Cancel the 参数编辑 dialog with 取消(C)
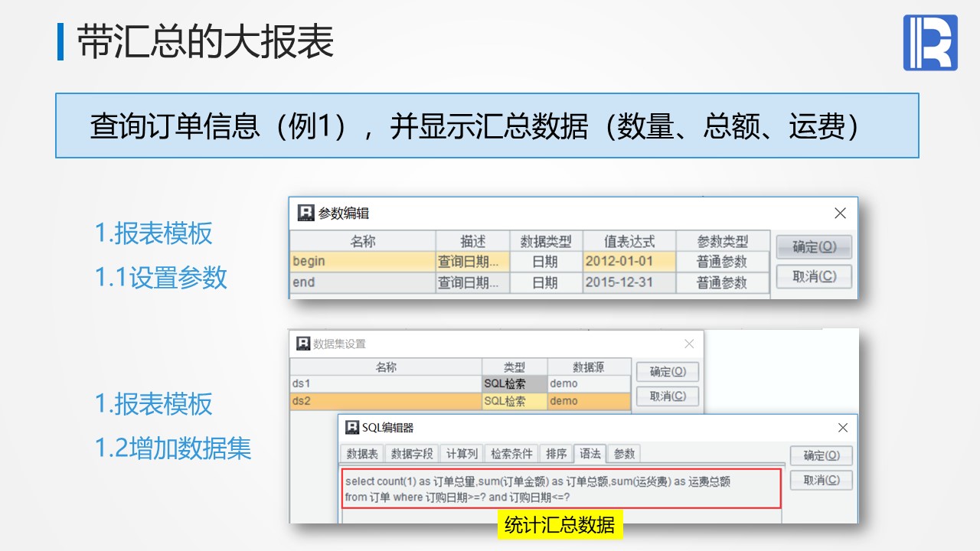Screen dimensions: 980x551 point(814,276)
